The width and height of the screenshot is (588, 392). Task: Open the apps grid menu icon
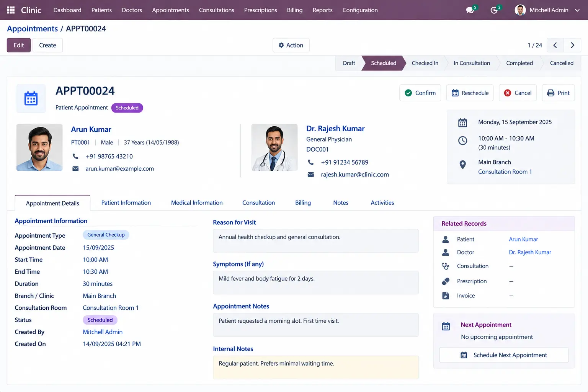11,10
